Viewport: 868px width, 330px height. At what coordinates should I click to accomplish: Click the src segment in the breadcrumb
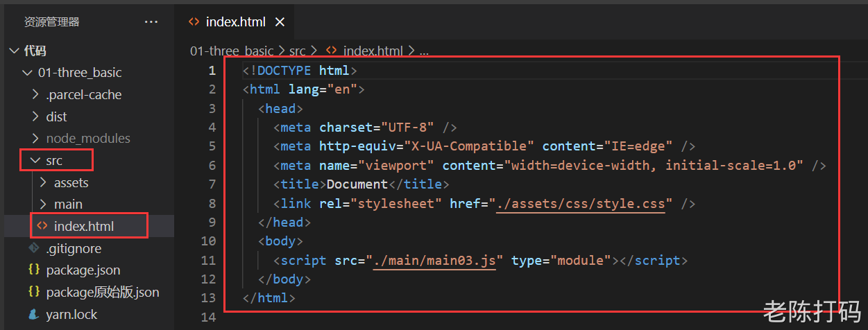[298, 51]
